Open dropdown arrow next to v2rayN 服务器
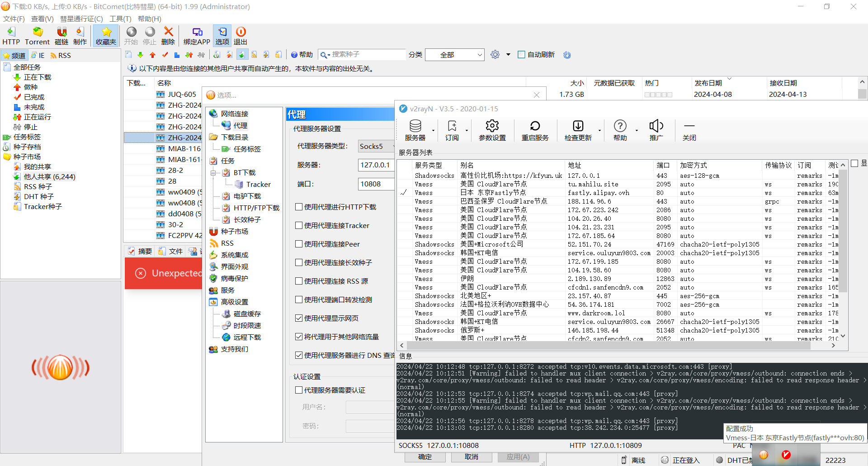Image resolution: width=868 pixels, height=466 pixels. click(x=433, y=131)
